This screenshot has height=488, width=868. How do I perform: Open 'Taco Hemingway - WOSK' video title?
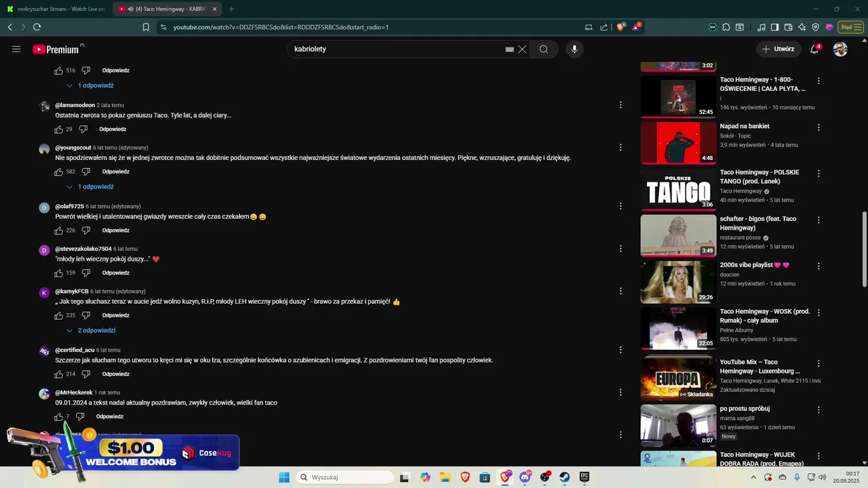764,316
